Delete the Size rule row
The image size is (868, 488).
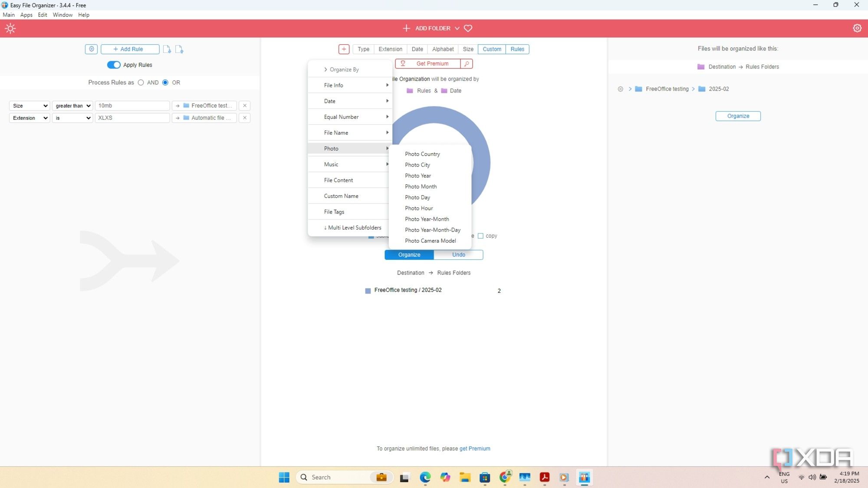tap(245, 105)
